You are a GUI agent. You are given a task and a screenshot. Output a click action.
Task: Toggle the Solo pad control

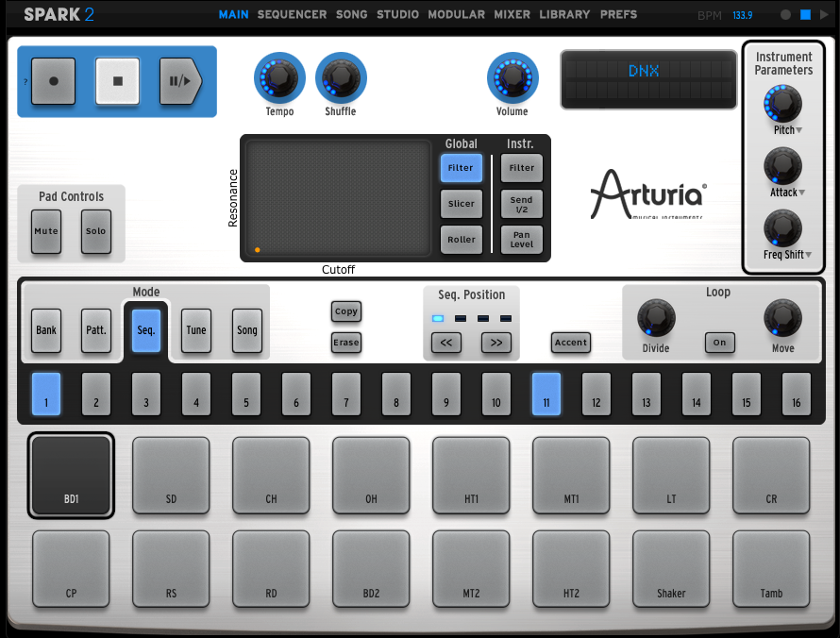(96, 231)
